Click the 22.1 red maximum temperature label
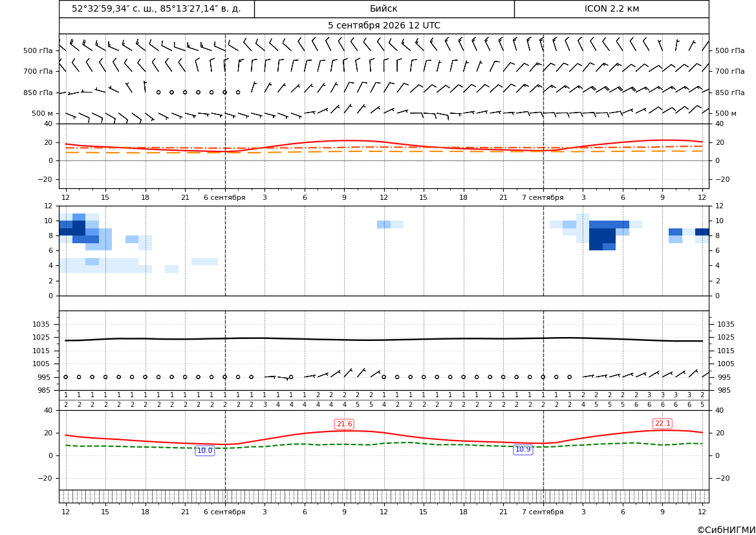The height and width of the screenshot is (535, 756). (x=662, y=424)
